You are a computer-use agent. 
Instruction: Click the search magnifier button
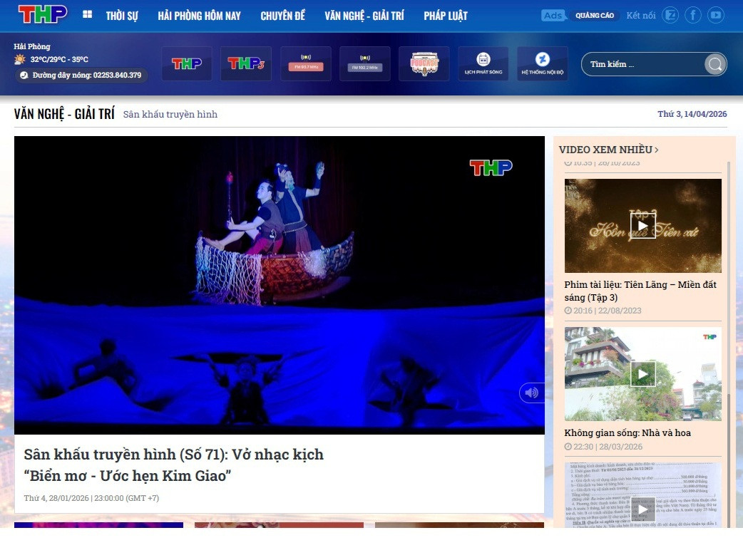pos(715,64)
